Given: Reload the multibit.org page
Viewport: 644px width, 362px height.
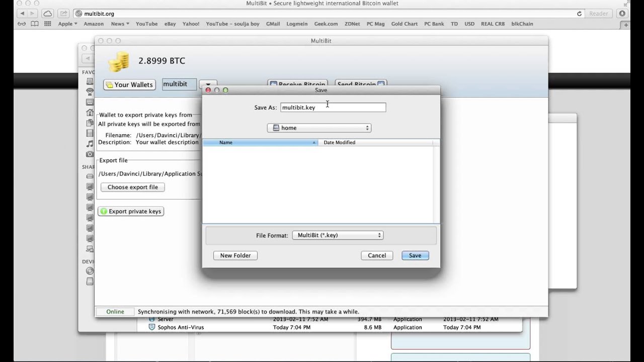Looking at the screenshot, I should click(x=579, y=14).
